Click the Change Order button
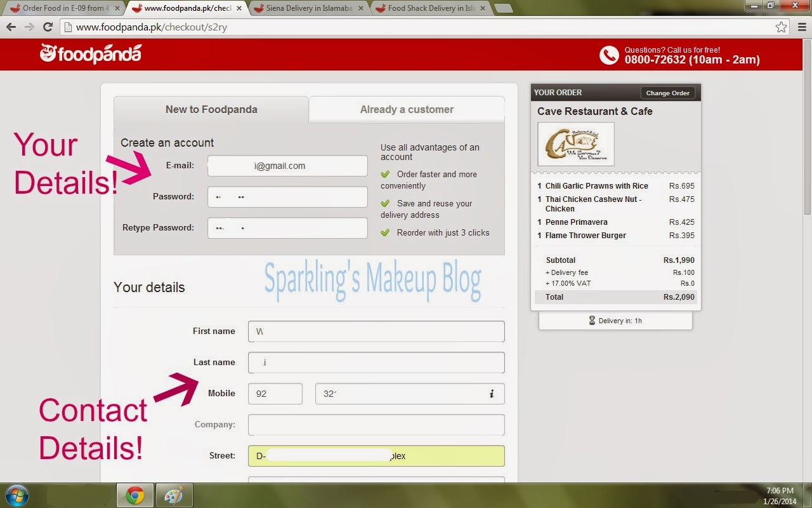Screen dimensions: 812x508 pyautogui.click(x=667, y=93)
